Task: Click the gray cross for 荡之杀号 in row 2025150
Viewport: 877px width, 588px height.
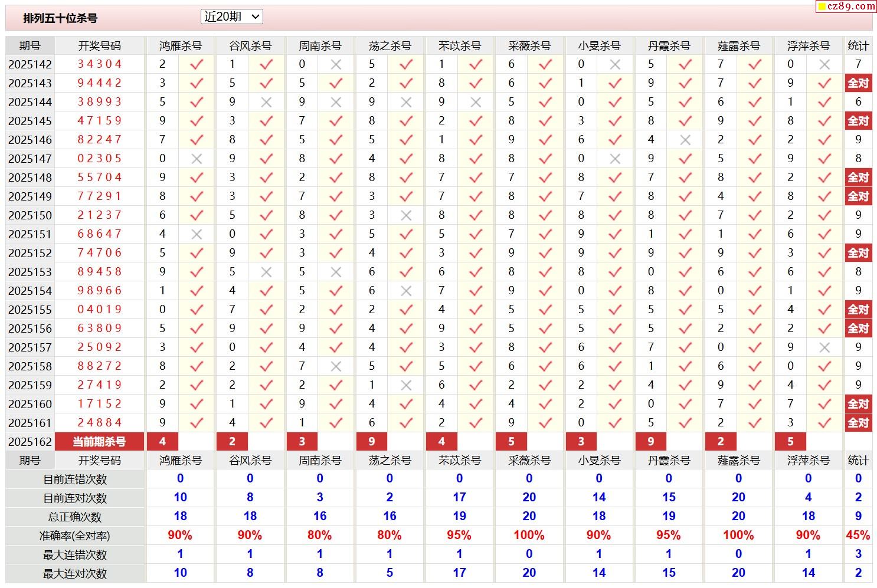Action: point(406,215)
